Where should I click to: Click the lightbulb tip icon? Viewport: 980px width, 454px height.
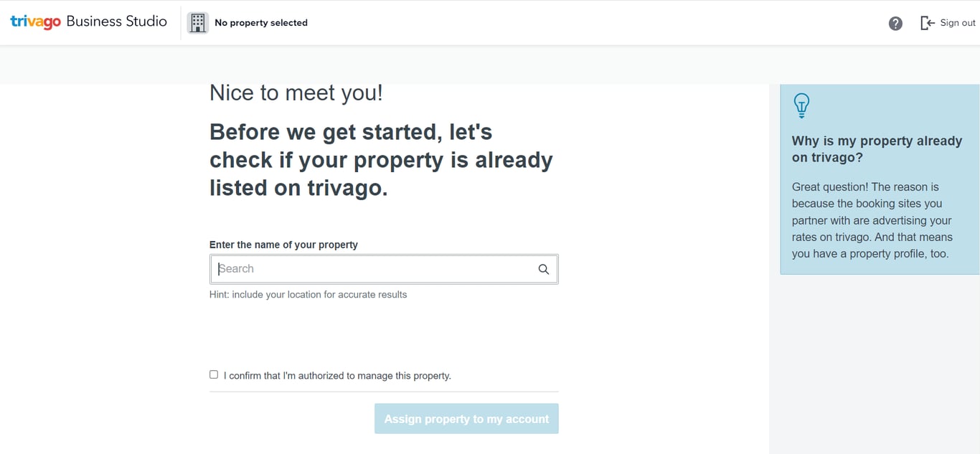click(801, 105)
